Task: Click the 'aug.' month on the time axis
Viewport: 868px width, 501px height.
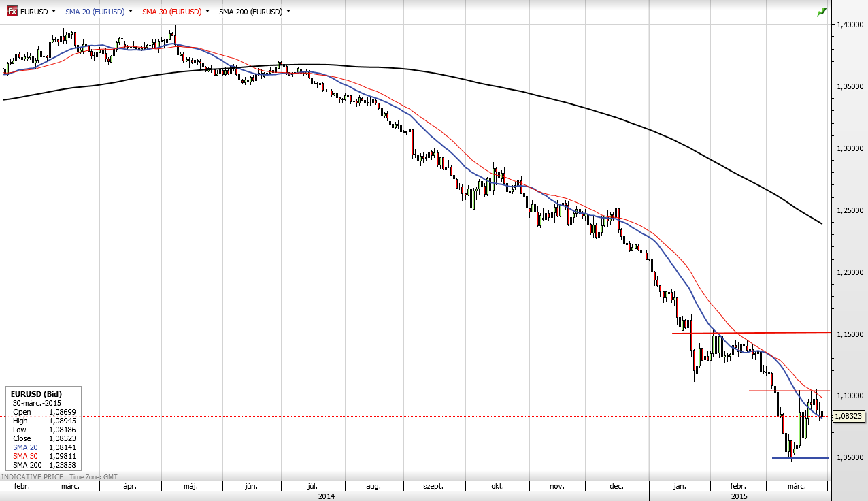Action: (373, 486)
